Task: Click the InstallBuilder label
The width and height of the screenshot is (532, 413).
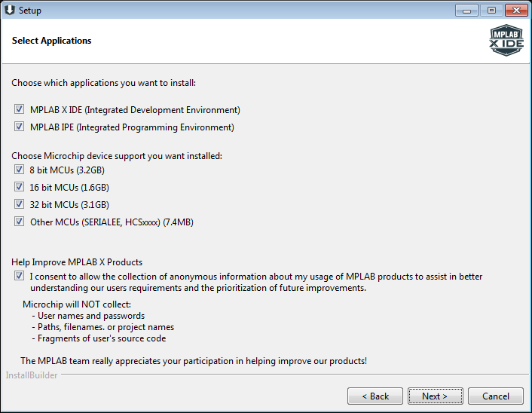Action: click(32, 375)
